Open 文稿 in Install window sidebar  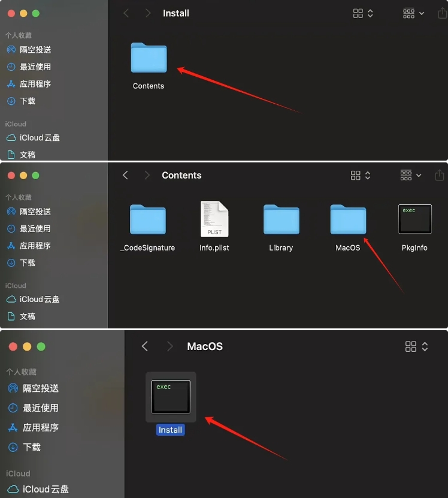click(x=21, y=155)
